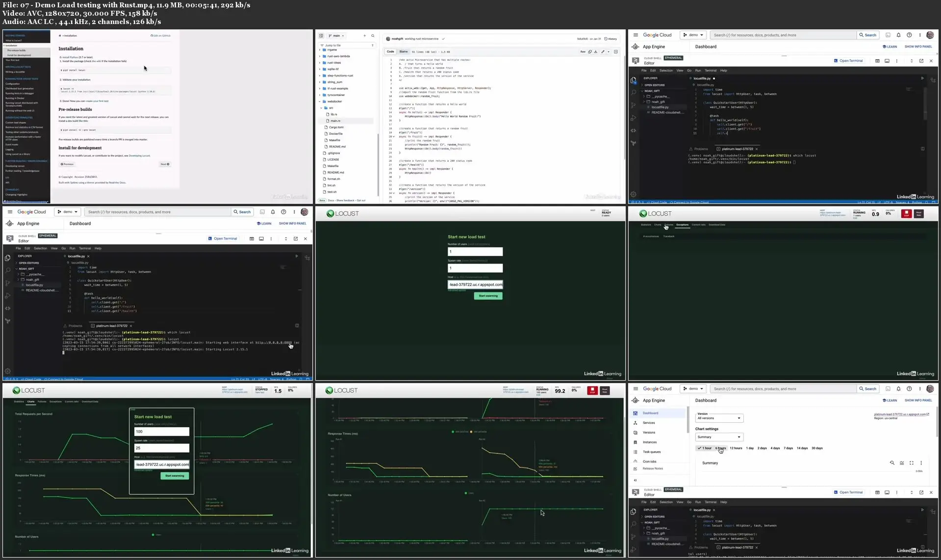Viewport: 941px width, 560px height.
Task: Click the pencil edit file icon
Action: 603,51
